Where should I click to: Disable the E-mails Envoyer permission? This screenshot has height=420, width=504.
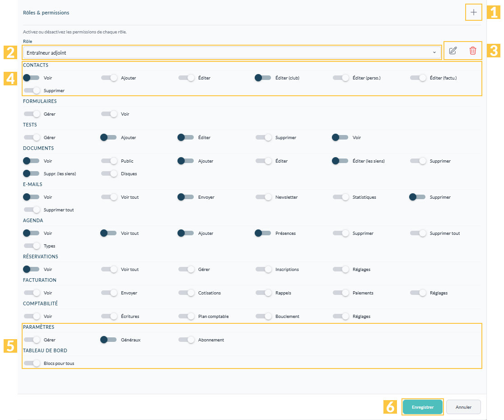pyautogui.click(x=186, y=197)
